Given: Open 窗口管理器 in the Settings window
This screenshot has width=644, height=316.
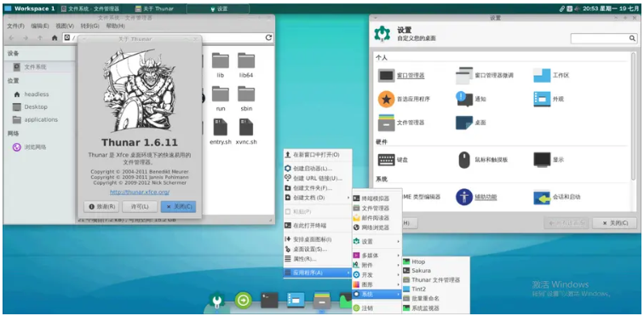Looking at the screenshot, I should coord(401,76).
